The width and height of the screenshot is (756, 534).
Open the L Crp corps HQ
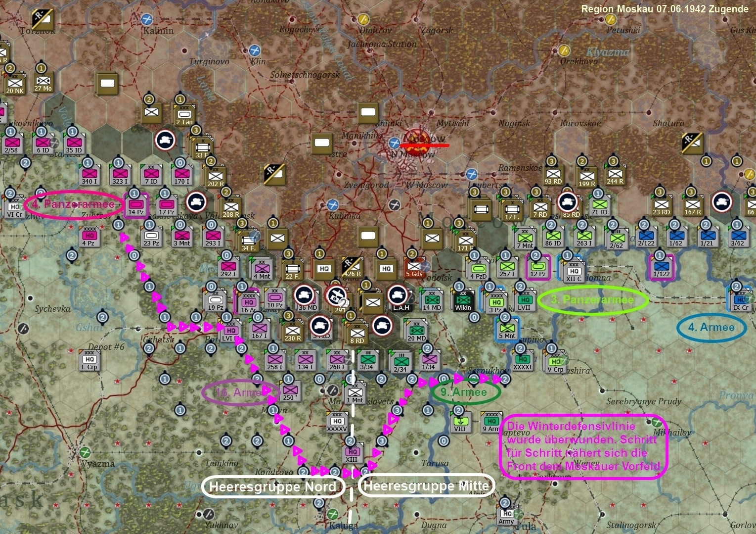pyautogui.click(x=89, y=360)
